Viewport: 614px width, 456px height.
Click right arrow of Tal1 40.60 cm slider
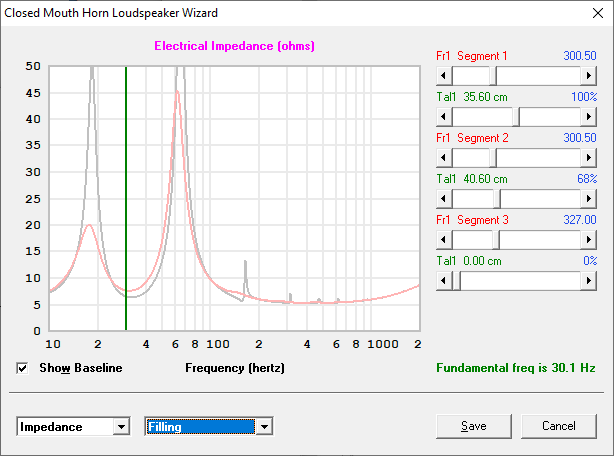click(x=589, y=199)
